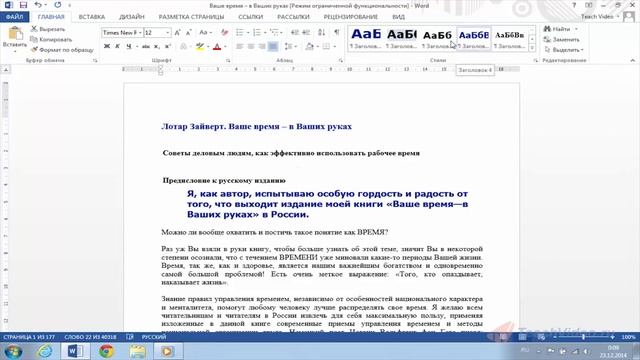This screenshot has height=360, width=640.
Task: Adjust zoom slider in status bar
Action: coord(584,337)
